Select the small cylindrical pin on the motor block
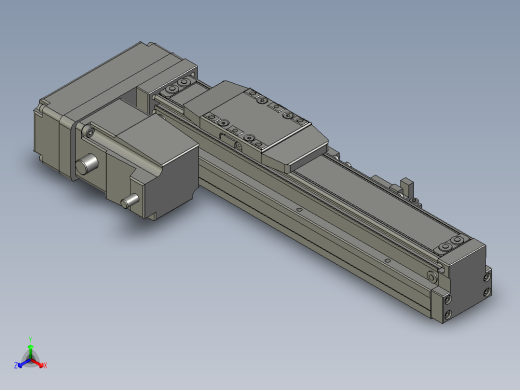Screen dimensions: 520x390 pyautogui.click(x=130, y=201)
